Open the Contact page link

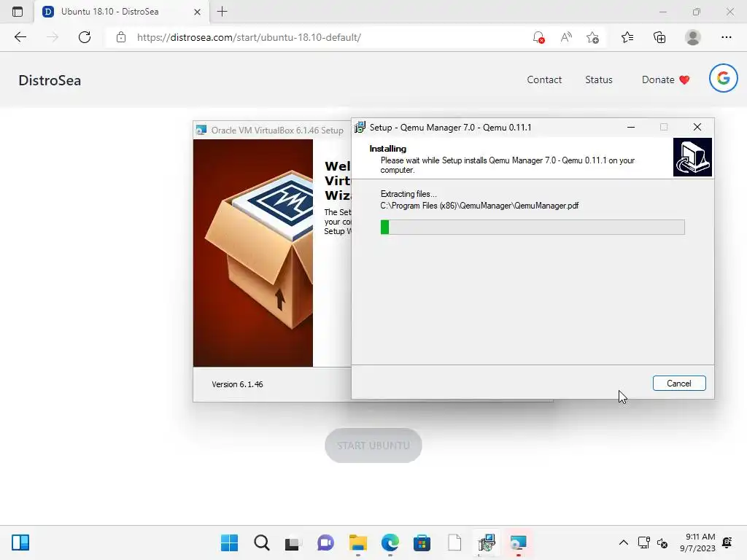pos(544,79)
